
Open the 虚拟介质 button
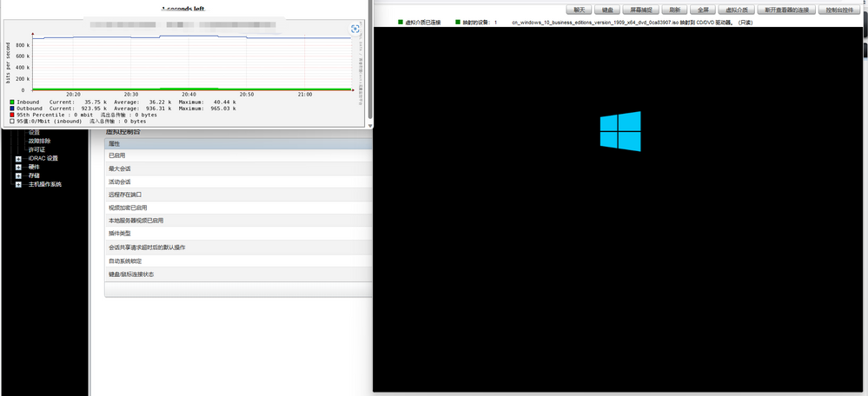736,10
